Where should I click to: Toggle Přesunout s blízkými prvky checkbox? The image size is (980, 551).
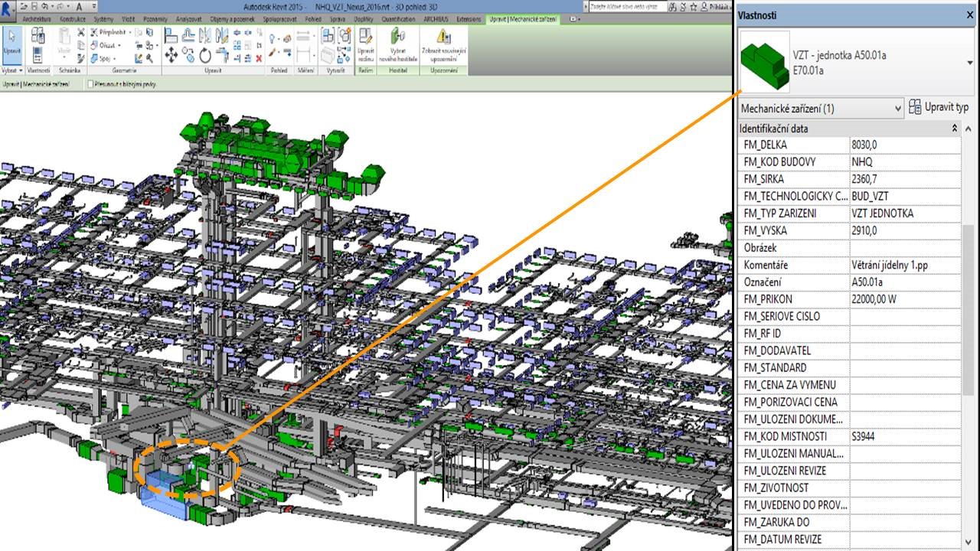coord(90,84)
